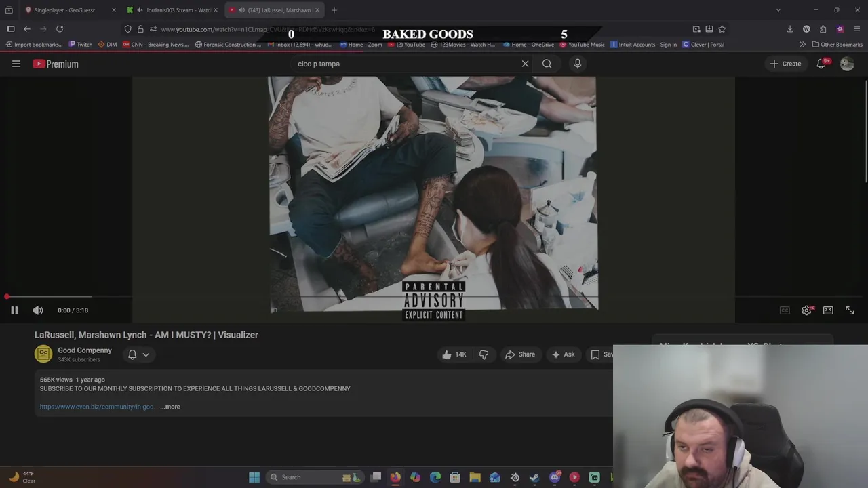Viewport: 868px width, 488px height.
Task: Open the Clever Portal bookmark
Action: pyautogui.click(x=703, y=45)
